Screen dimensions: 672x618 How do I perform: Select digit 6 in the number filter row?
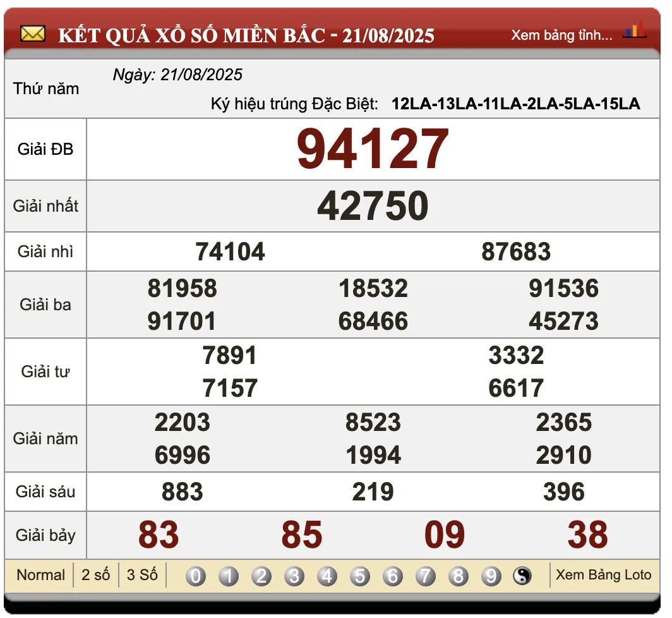(x=393, y=575)
